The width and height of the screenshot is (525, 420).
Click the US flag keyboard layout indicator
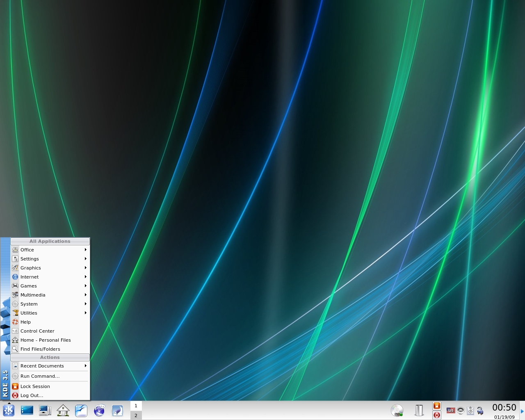pos(451,410)
